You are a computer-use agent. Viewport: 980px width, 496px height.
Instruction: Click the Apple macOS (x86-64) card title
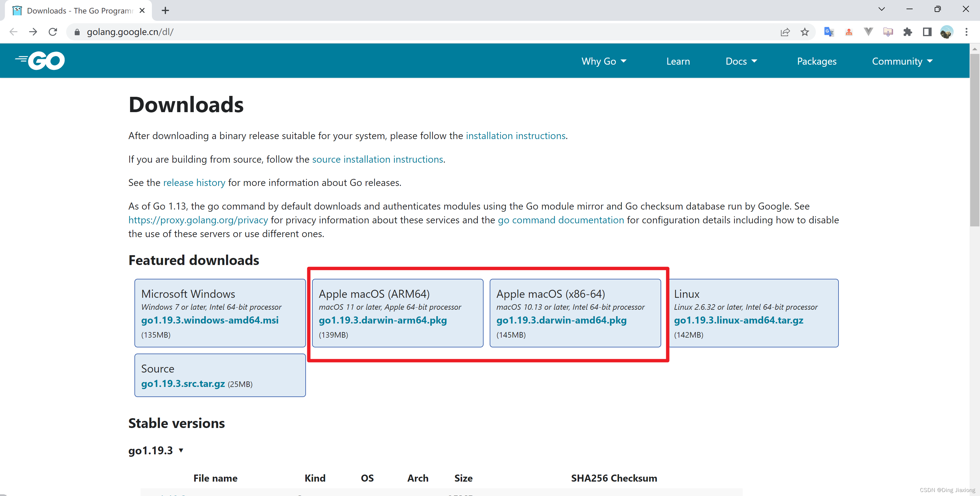pyautogui.click(x=551, y=294)
